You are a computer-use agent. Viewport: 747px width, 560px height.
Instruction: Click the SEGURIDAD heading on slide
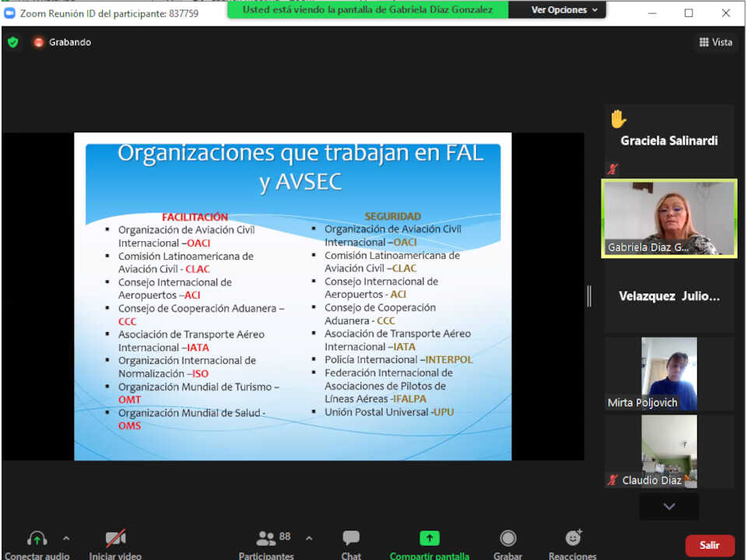393,216
